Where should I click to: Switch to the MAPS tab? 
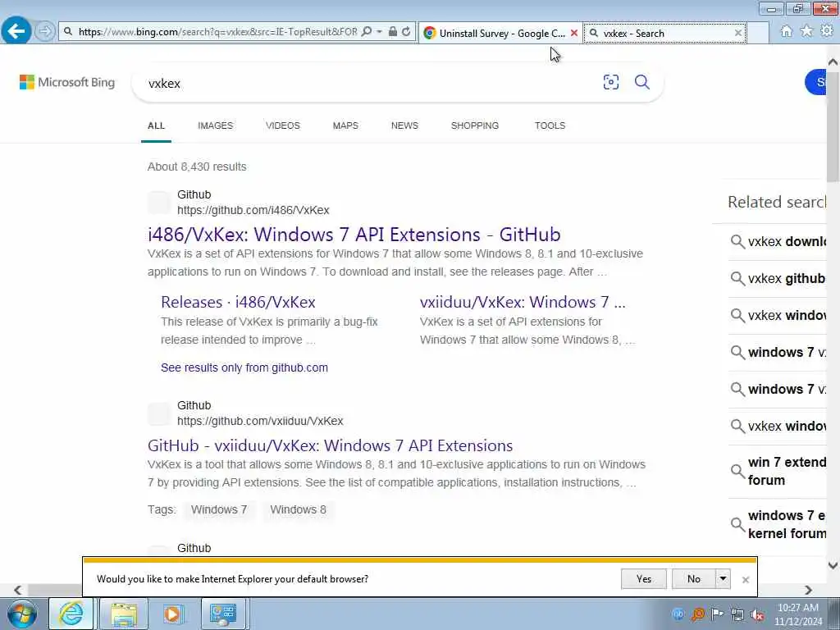pyautogui.click(x=345, y=126)
